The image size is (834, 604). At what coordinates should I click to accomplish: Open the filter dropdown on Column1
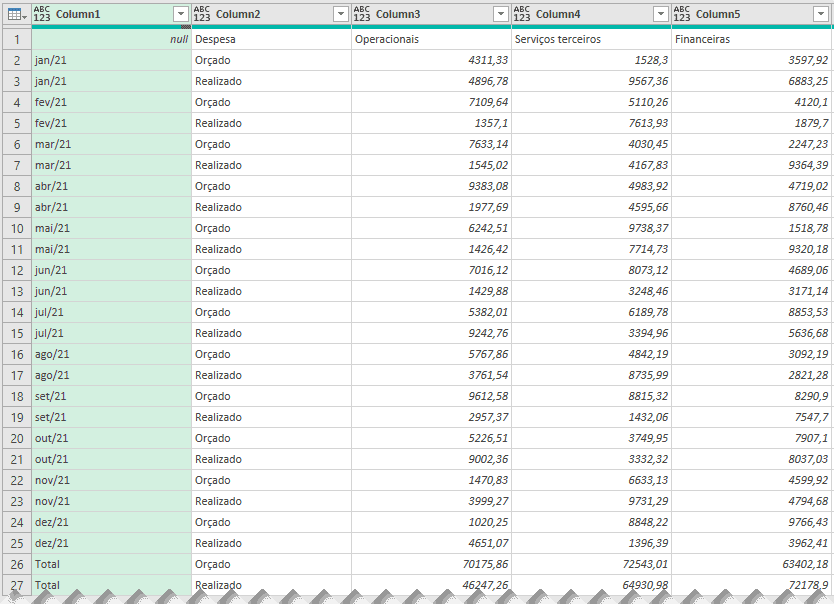(181, 14)
